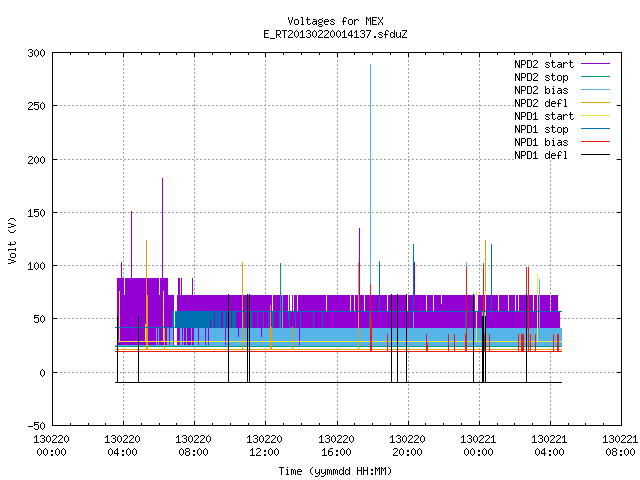The height and width of the screenshot is (480, 640).
Task: Click the dark blue NPD1 stop legend line
Action: click(596, 129)
